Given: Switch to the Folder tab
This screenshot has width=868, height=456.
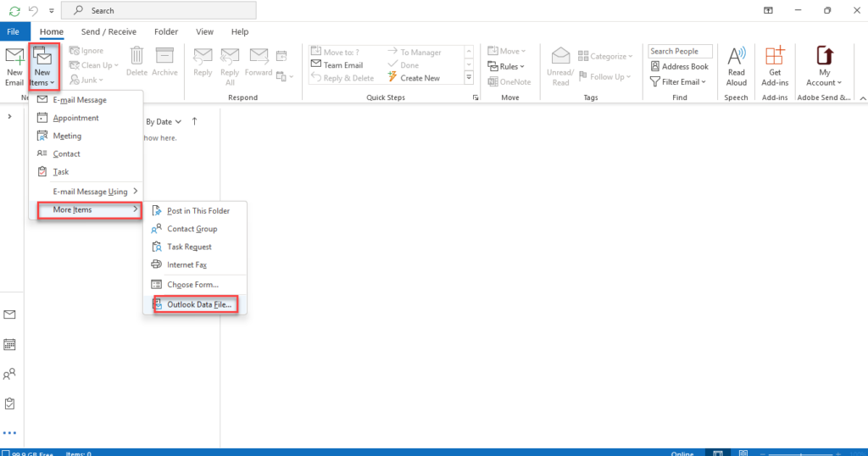Looking at the screenshot, I should (166, 31).
